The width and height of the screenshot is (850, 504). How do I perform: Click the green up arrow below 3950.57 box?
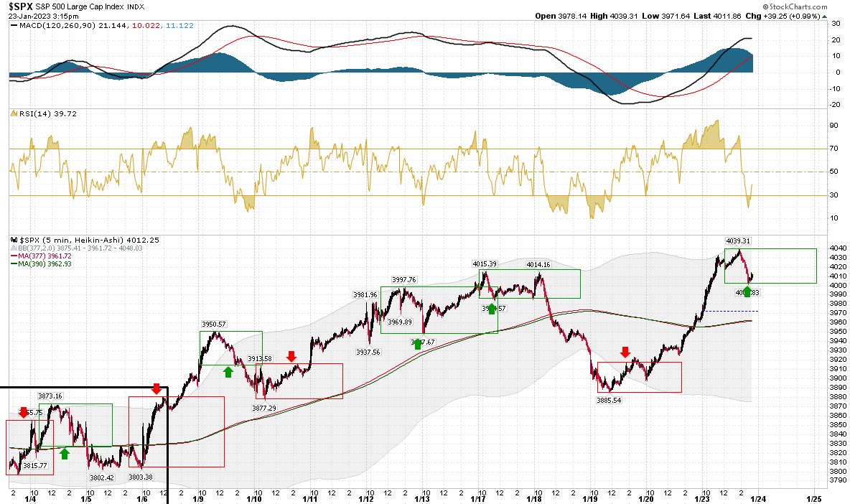[228, 372]
